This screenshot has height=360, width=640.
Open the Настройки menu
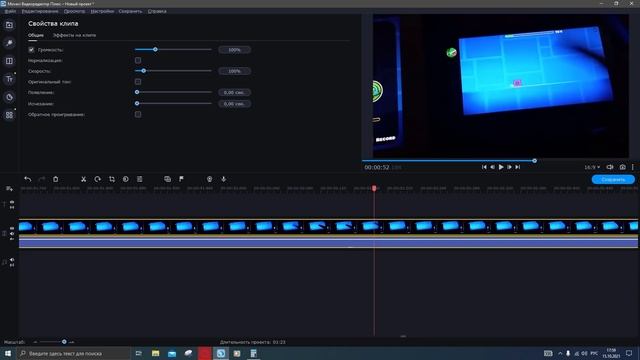pyautogui.click(x=102, y=11)
